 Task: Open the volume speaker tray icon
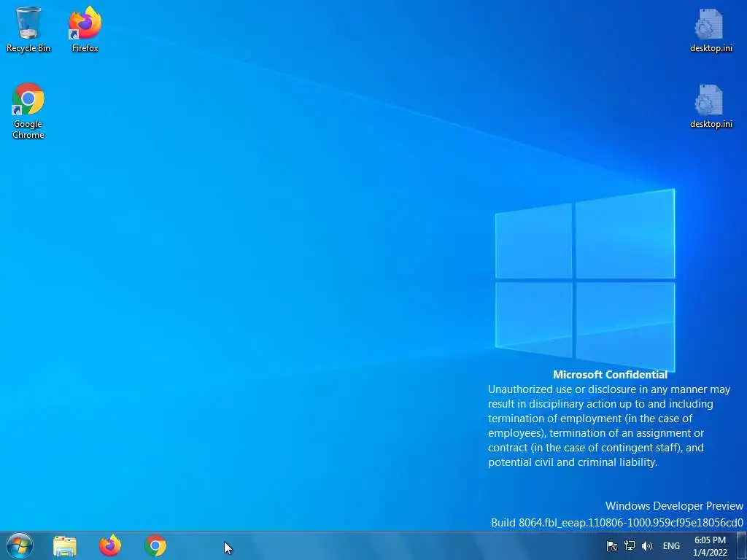(x=647, y=545)
